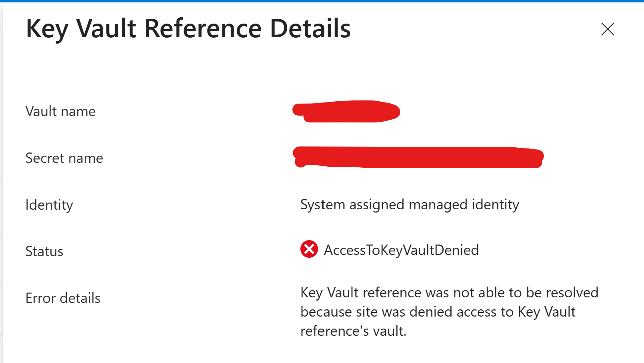Click the redacted secret name value
The image size is (644, 363).
[x=418, y=157]
